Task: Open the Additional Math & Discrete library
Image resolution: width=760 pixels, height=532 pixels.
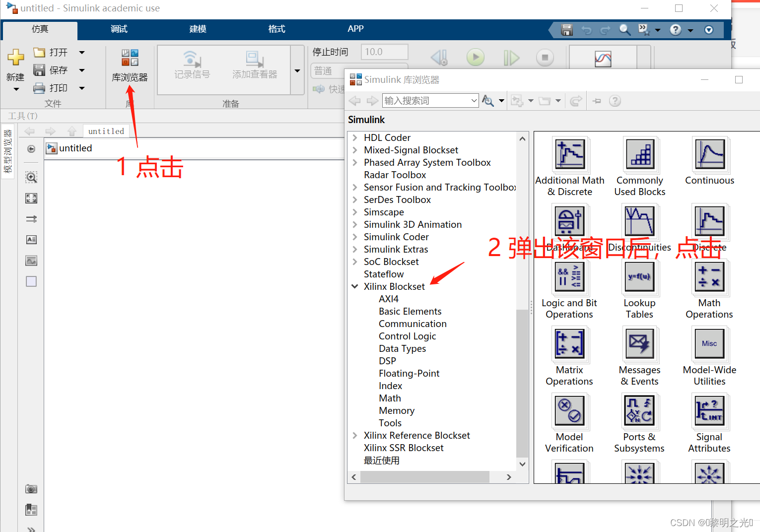Action: [570, 167]
